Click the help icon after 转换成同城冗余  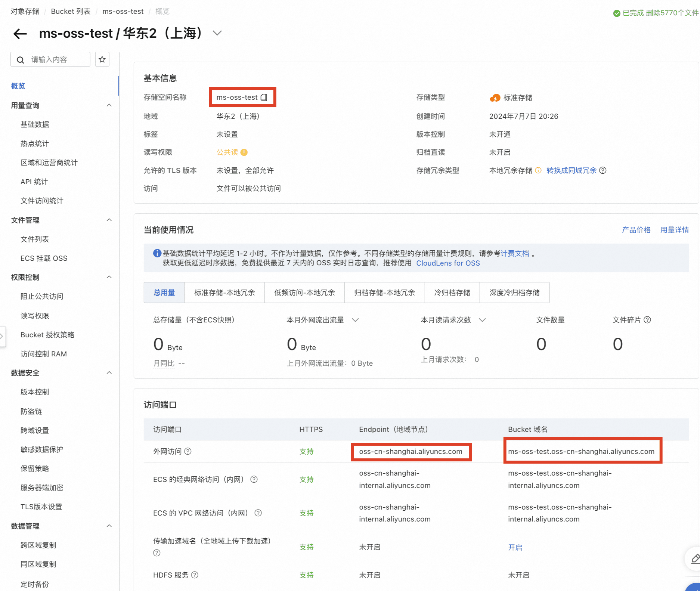coord(603,170)
